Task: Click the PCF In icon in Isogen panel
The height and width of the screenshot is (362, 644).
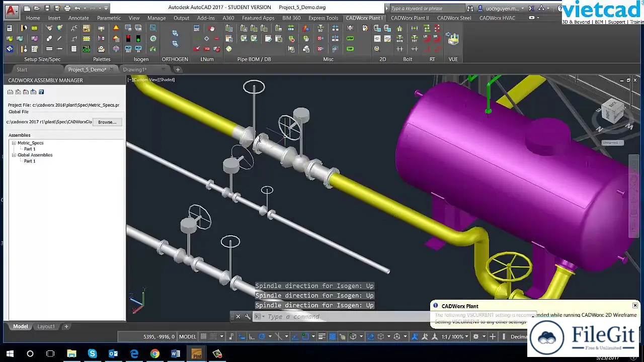Action: click(138, 49)
